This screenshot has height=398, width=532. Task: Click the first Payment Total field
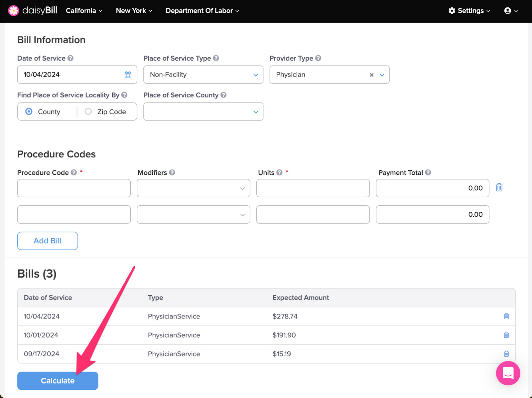pos(433,188)
